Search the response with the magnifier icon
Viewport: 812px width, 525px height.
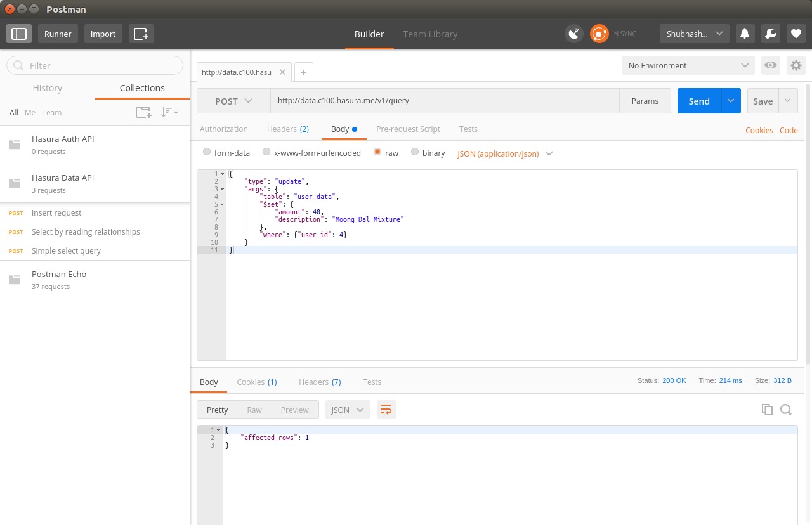(x=786, y=410)
